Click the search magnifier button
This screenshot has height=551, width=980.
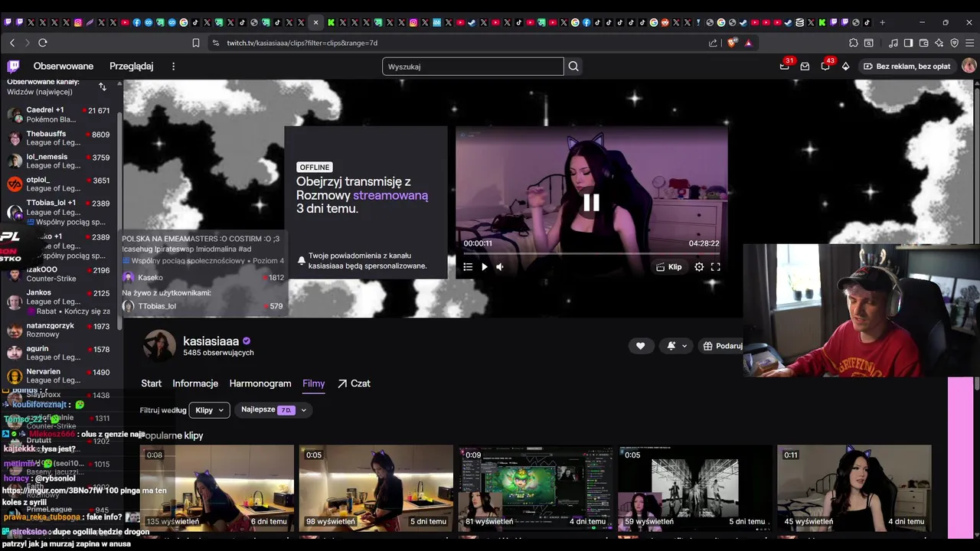[x=573, y=67]
